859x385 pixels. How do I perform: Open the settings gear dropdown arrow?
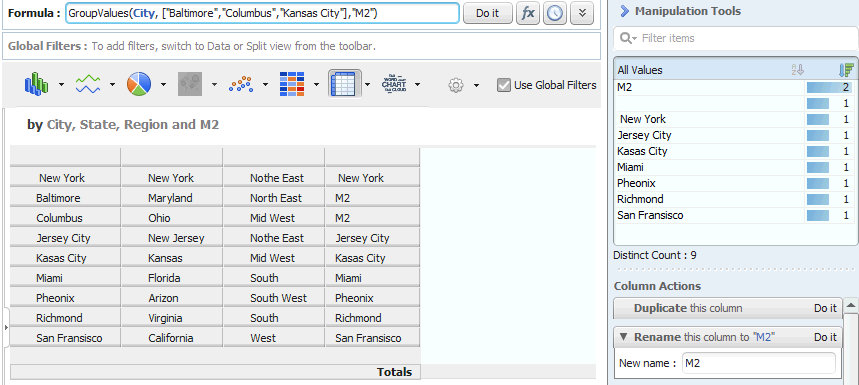(x=476, y=85)
